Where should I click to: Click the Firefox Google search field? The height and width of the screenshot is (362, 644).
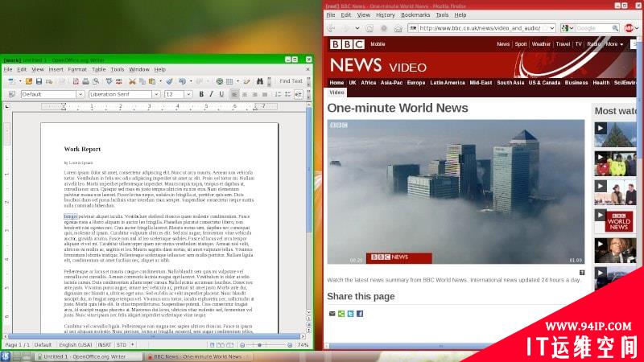coord(593,28)
